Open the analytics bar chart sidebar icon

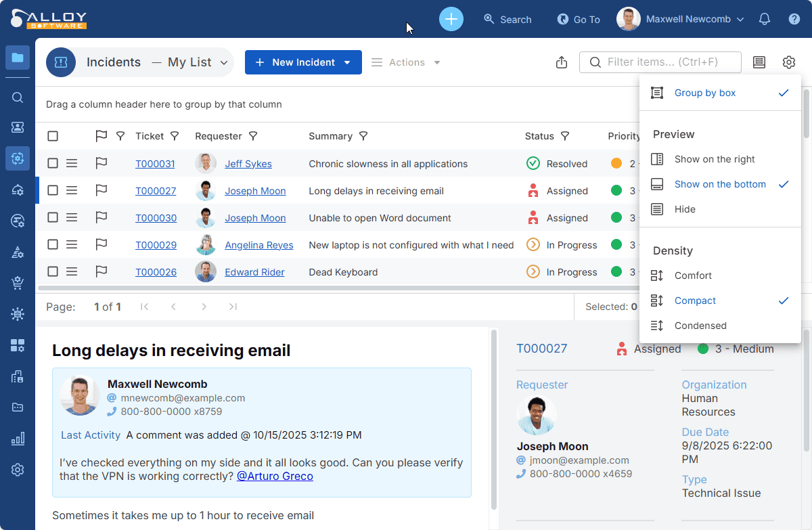tap(18, 439)
